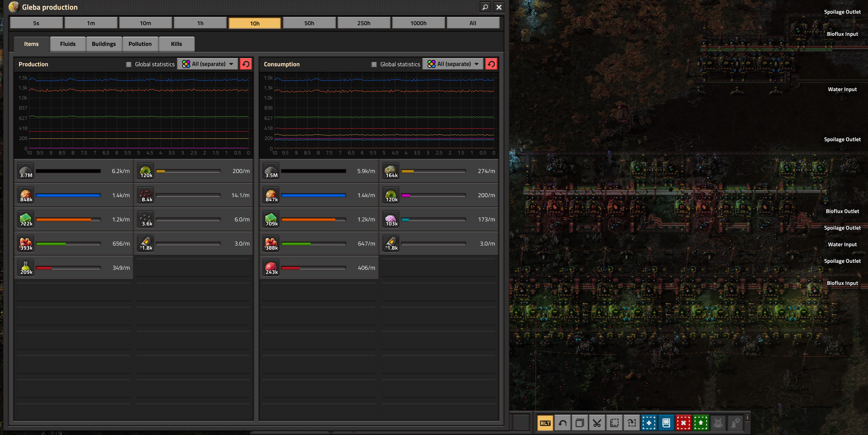Image resolution: width=868 pixels, height=435 pixels.
Task: Select the 1h time range
Action: pyautogui.click(x=200, y=23)
